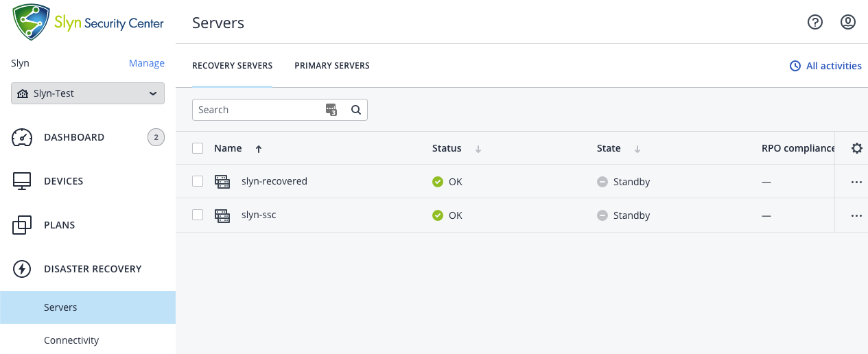This screenshot has width=868, height=354.
Task: Open the table column settings gear
Action: pos(856,148)
